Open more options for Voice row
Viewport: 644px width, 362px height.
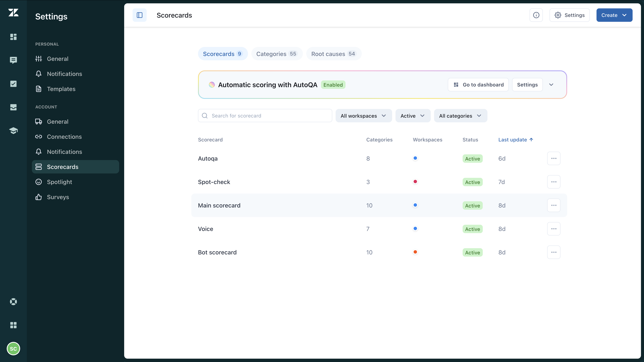tap(554, 229)
